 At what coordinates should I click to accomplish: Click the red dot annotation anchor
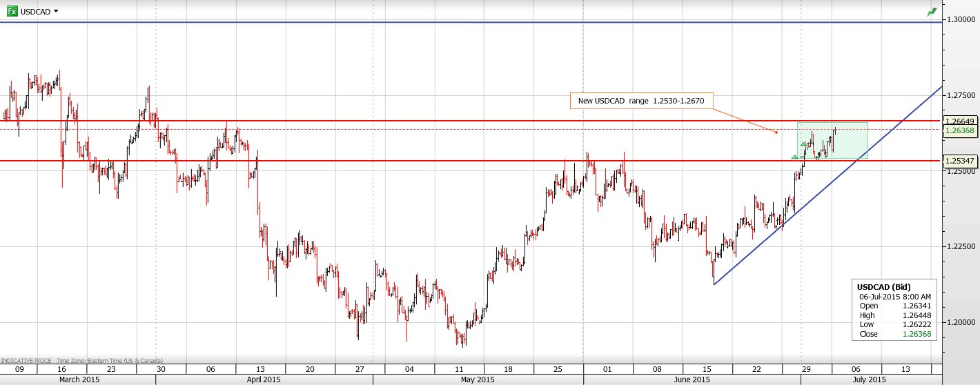point(776,132)
